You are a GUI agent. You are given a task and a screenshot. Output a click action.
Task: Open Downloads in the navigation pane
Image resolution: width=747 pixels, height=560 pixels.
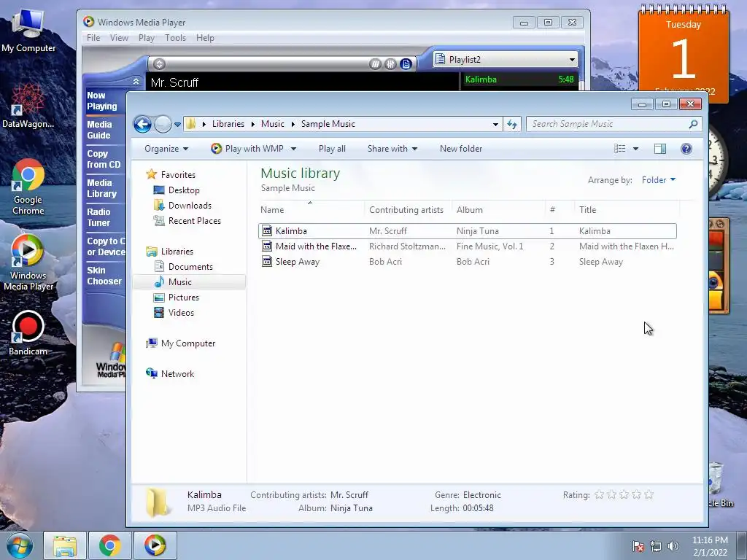pyautogui.click(x=182, y=205)
